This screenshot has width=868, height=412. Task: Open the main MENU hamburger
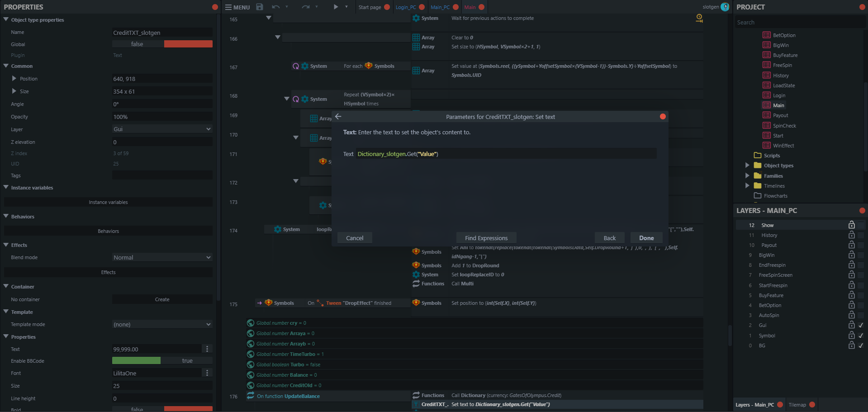[237, 7]
